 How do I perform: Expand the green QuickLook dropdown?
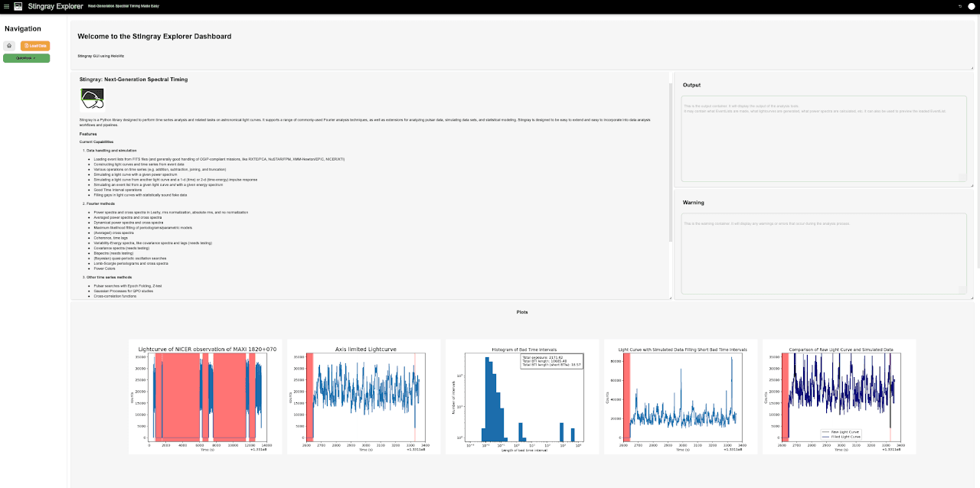(27, 58)
